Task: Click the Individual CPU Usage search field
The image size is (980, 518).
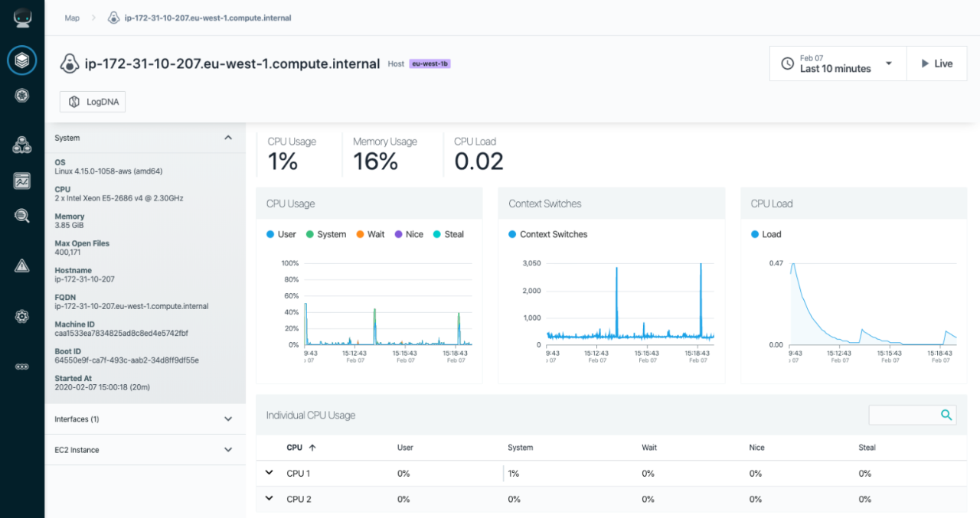Action: coord(913,415)
